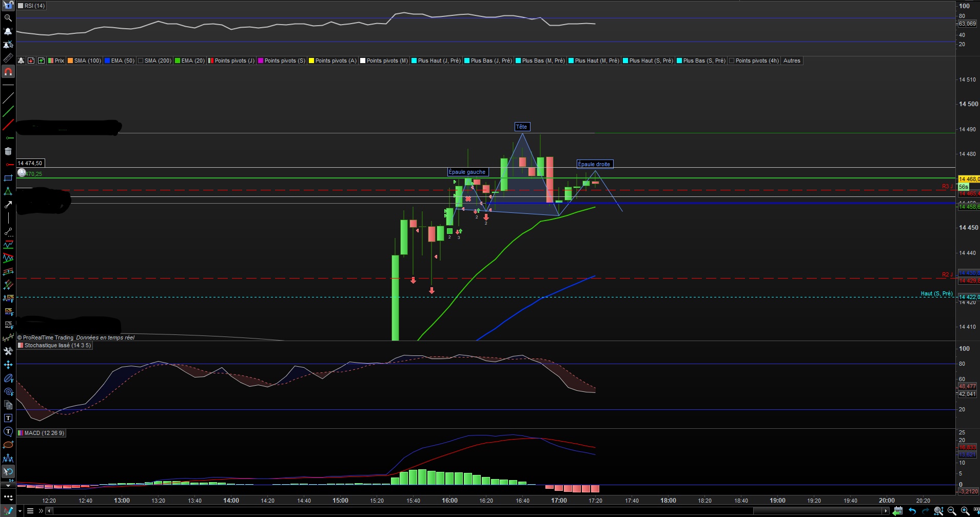Toggle EMA (50) indicator visibility
Screen dimensions: 980x517
(107, 61)
